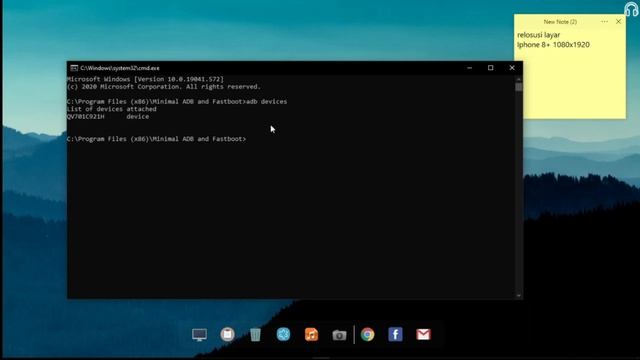This screenshot has height=360, width=640.
Task: Click the 'List of devices attached' line
Action: [x=111, y=109]
